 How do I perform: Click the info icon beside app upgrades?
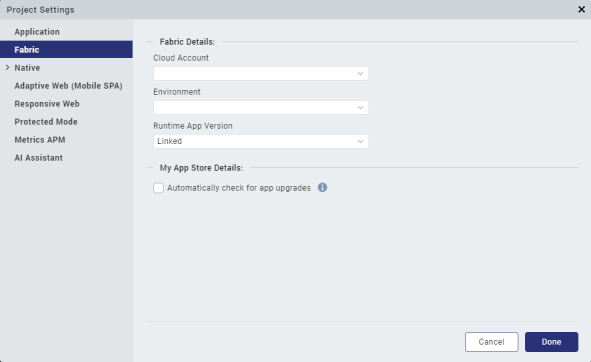point(322,187)
